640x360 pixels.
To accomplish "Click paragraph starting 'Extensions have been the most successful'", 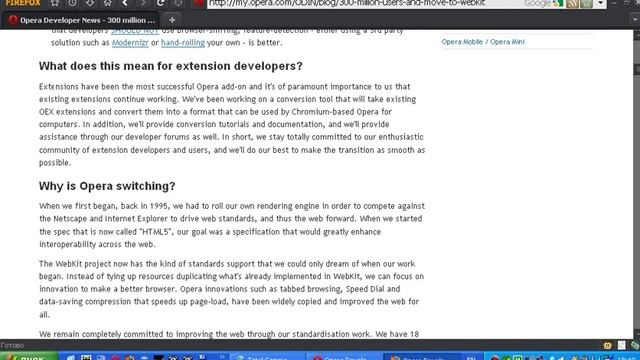I will point(232,124).
